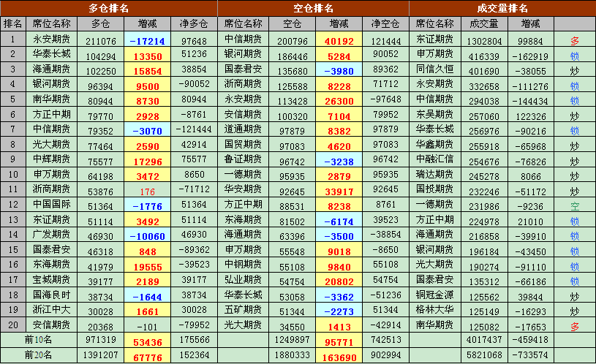Select 格林大华 in volume list
Screen dimensions: 596x364
[435, 310]
